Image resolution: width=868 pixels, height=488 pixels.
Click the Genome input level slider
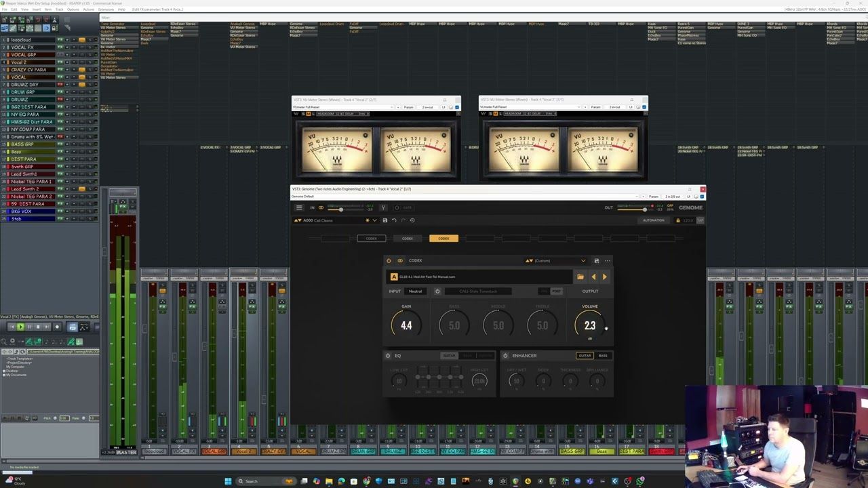click(346, 209)
